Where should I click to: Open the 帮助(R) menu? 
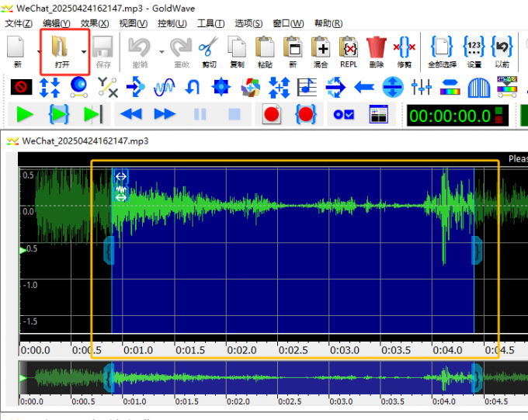(x=328, y=23)
